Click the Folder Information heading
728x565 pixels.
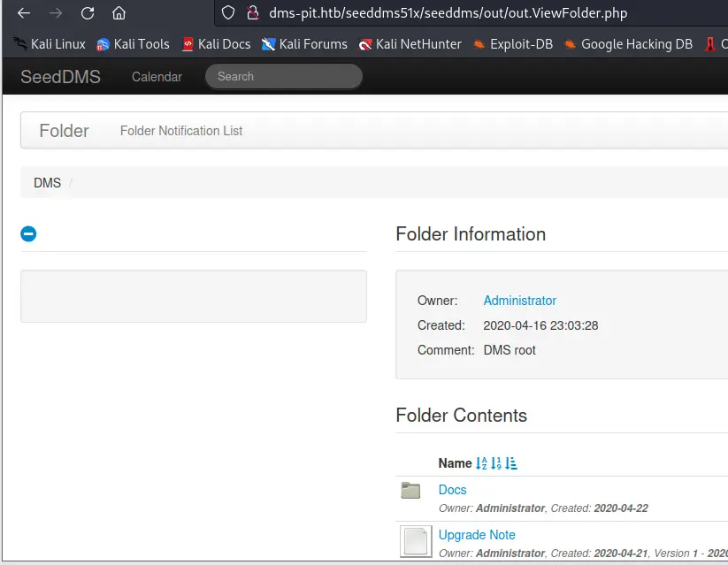point(471,234)
